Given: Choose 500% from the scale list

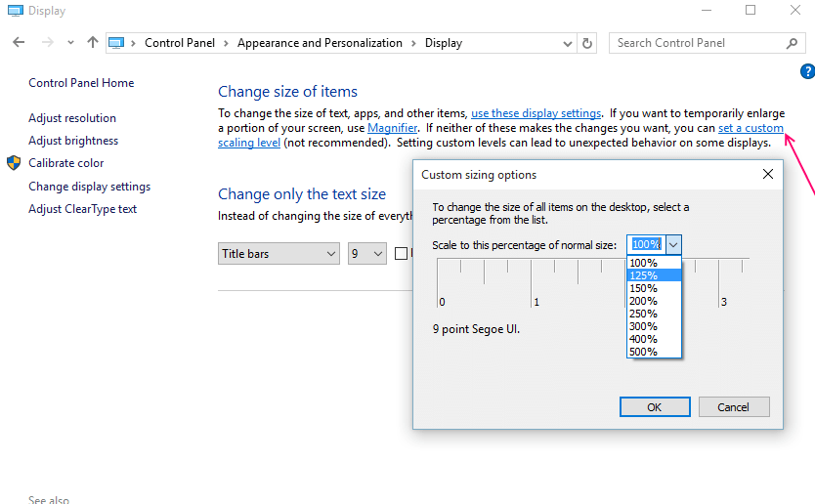Looking at the screenshot, I should pyautogui.click(x=654, y=352).
